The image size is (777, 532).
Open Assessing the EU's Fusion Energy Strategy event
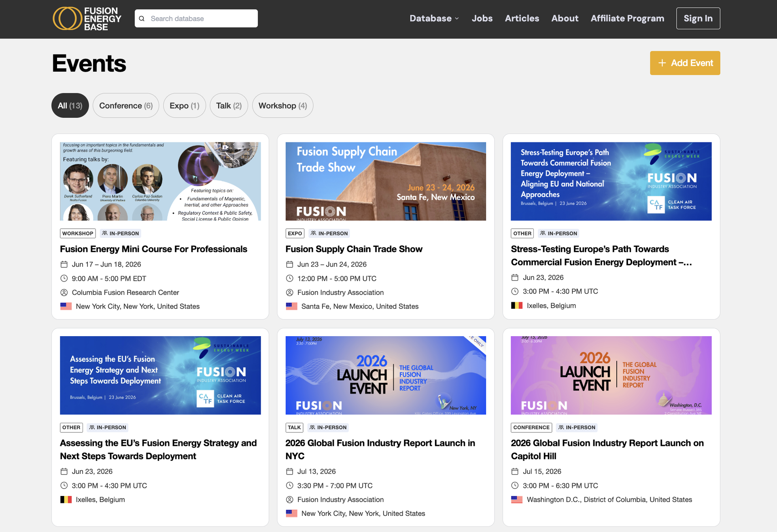[158, 449]
